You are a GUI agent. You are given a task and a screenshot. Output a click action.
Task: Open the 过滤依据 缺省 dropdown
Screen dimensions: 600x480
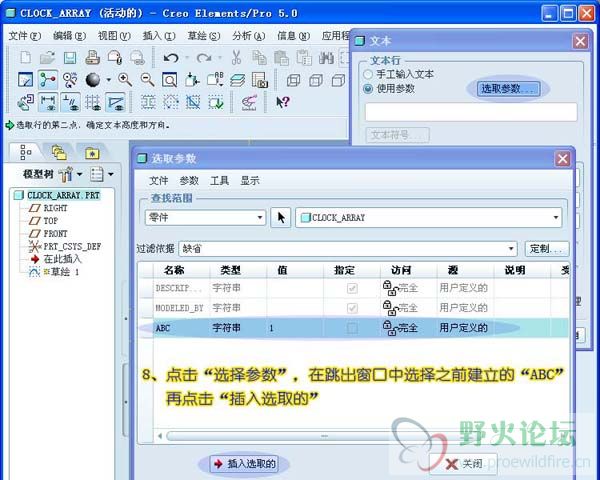tap(511, 249)
